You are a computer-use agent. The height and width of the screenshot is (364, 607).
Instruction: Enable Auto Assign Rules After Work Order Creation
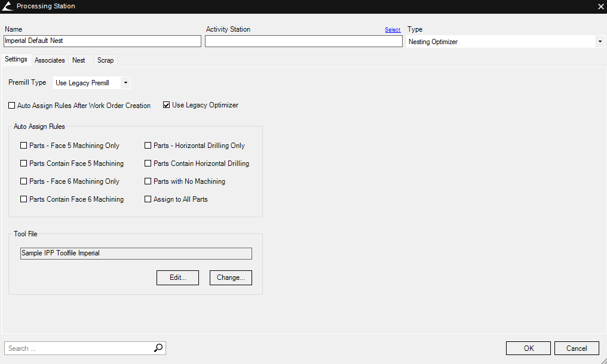coord(12,106)
